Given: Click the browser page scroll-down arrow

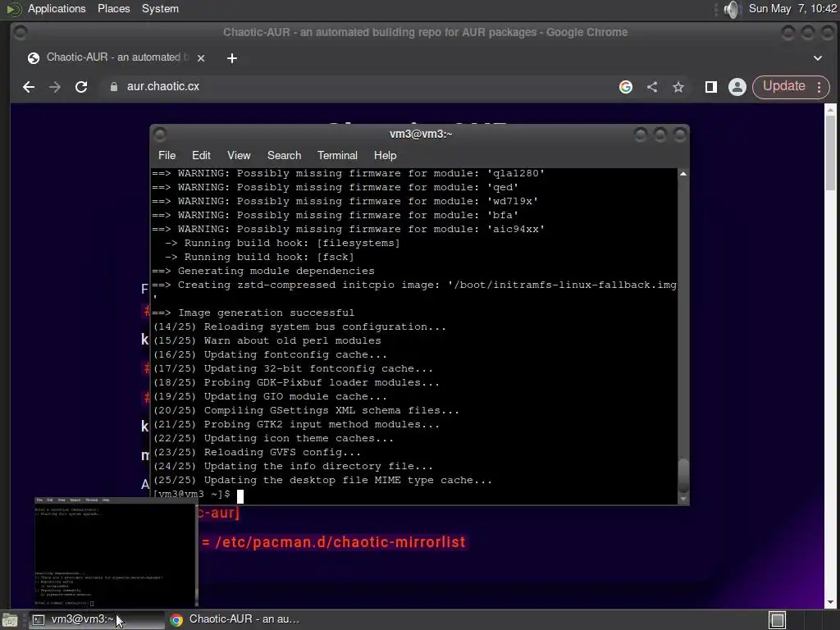Looking at the screenshot, I should point(830,602).
